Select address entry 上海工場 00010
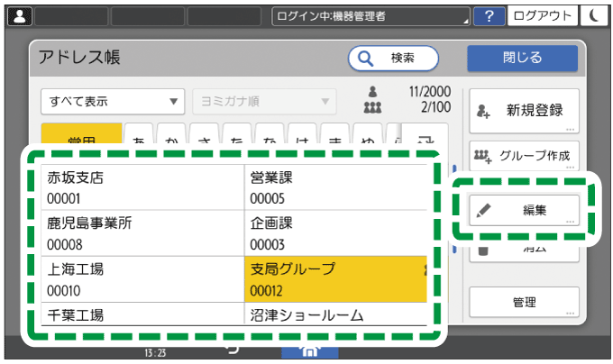This screenshot has width=613, height=364. click(142, 279)
